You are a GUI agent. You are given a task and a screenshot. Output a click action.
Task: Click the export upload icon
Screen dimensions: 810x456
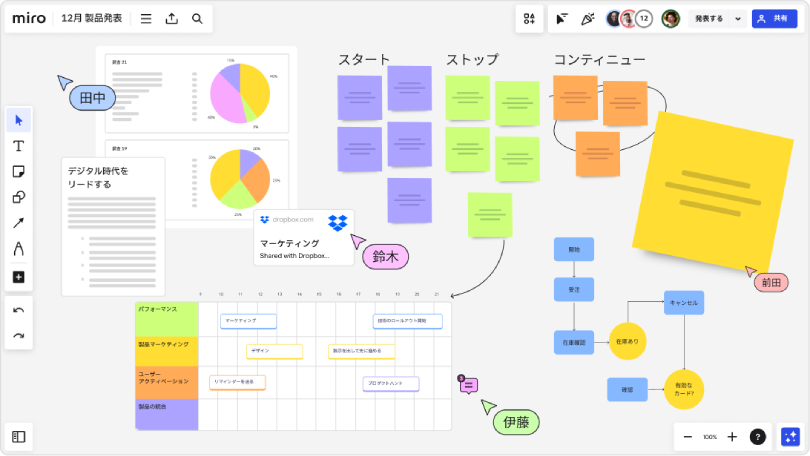[172, 19]
